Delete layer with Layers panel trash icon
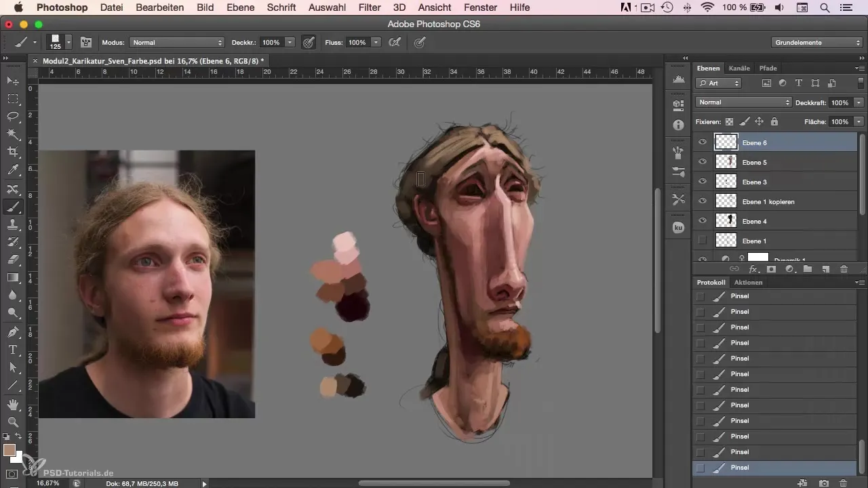This screenshot has height=488, width=868. pyautogui.click(x=844, y=269)
